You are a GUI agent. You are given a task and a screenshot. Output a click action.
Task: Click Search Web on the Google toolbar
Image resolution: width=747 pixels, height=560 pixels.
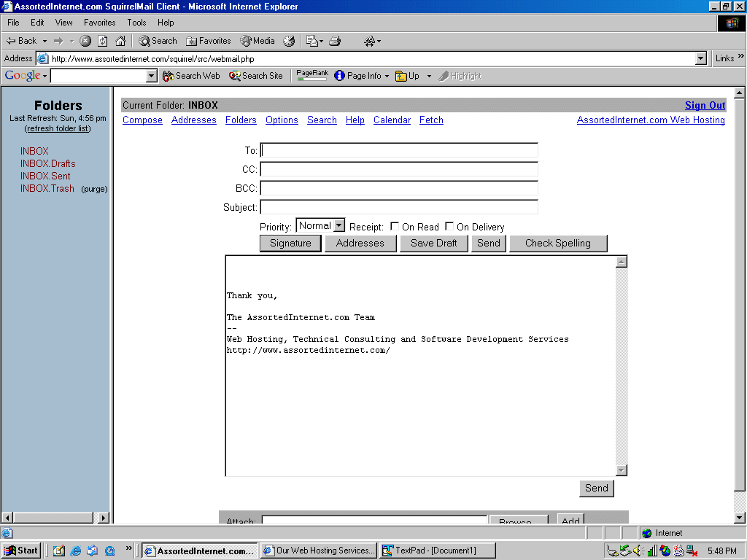[191, 76]
